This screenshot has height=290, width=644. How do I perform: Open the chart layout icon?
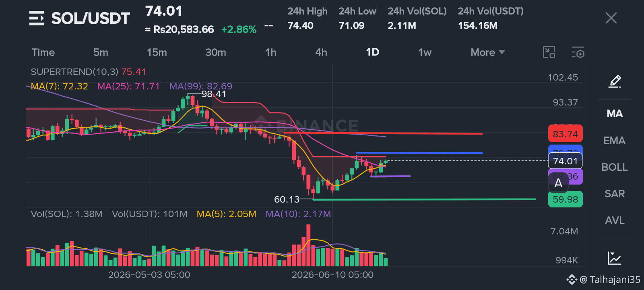[549, 52]
